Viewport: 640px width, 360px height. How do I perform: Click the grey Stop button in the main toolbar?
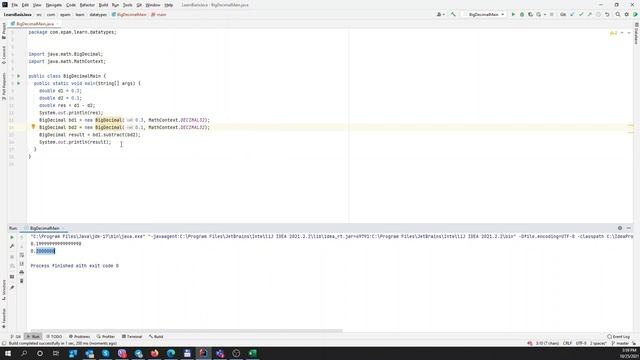[551, 14]
